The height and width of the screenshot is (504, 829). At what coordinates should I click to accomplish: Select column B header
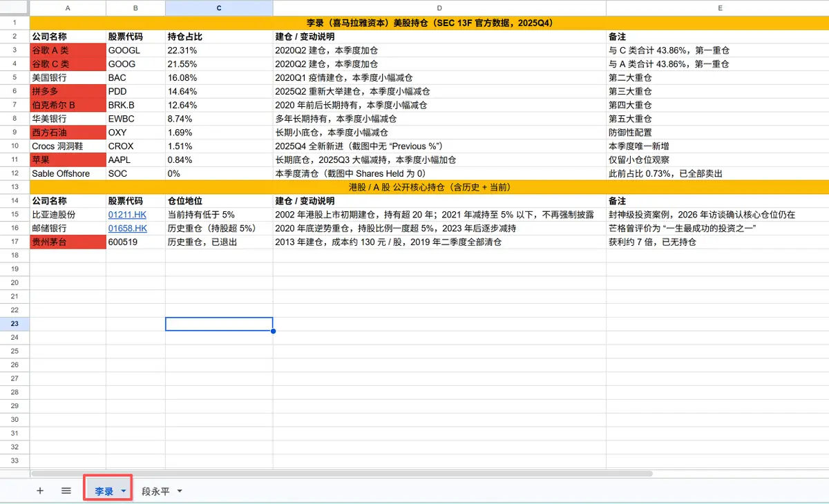(135, 8)
